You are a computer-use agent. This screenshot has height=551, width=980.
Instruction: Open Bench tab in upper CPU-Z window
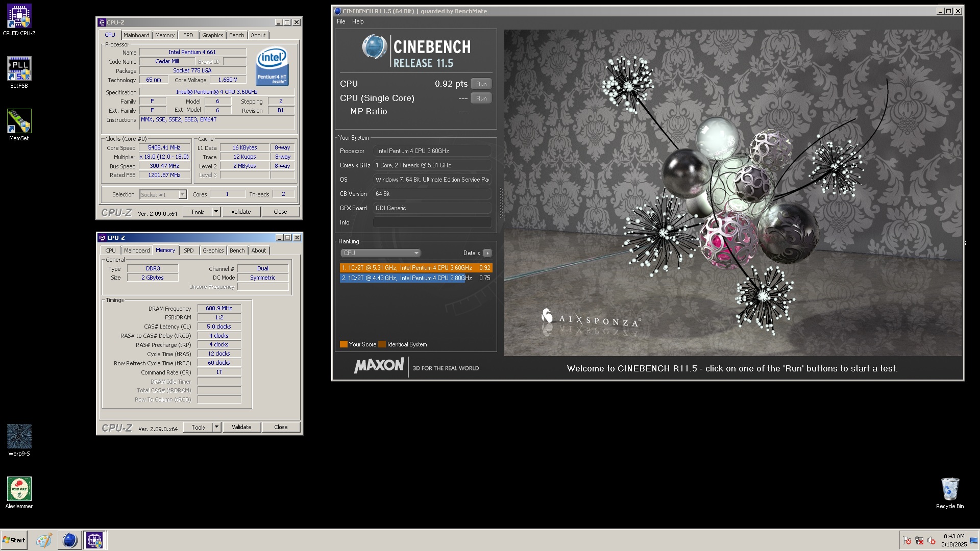(236, 35)
